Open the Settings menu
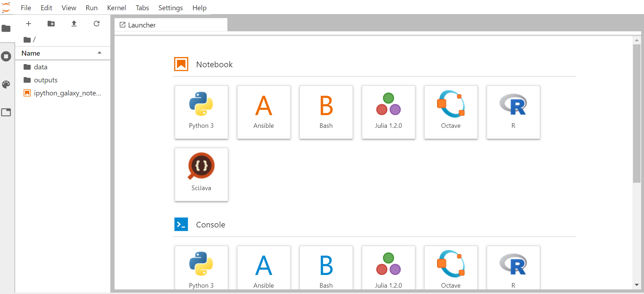Viewport: 644px width, 294px height. [171, 8]
